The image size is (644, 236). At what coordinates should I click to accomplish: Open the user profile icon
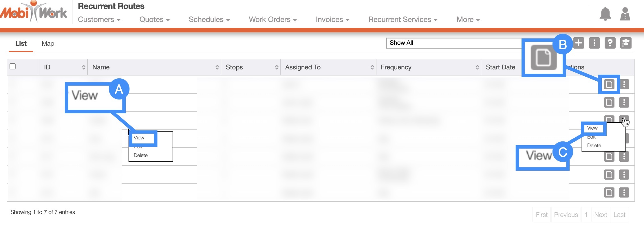(x=625, y=14)
